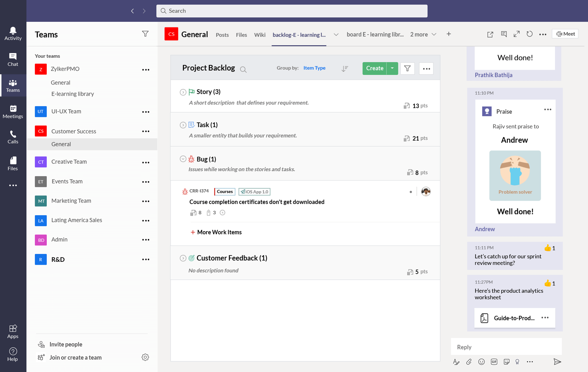Open Meetings in the sidebar

(13, 112)
